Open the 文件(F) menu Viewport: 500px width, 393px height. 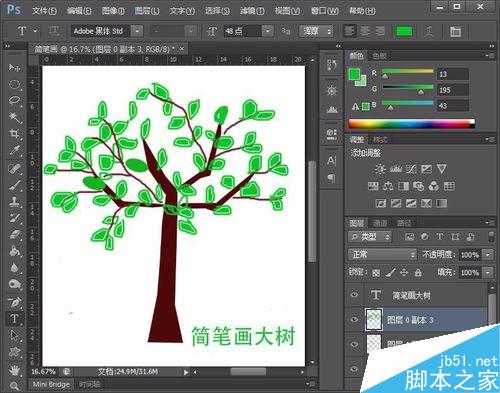point(44,11)
